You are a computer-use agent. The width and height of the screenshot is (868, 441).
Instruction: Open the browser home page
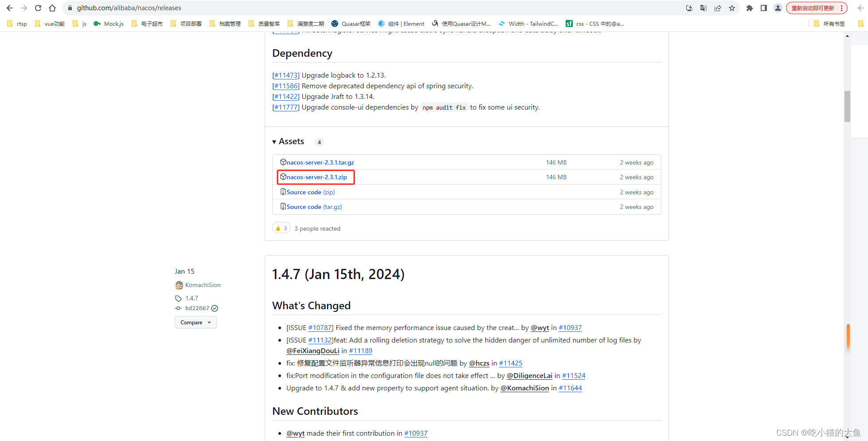(52, 8)
